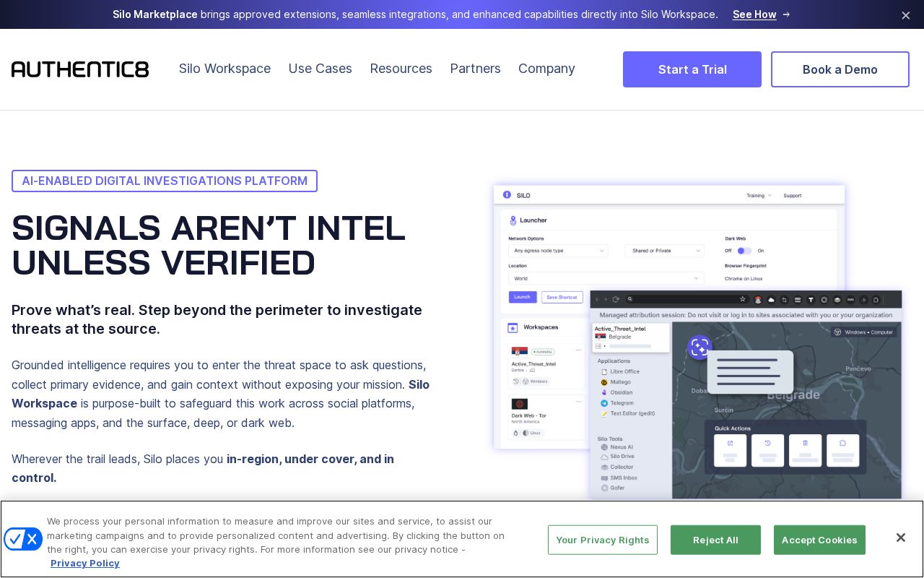Open the Silo Workspace menu
Image resolution: width=924 pixels, height=578 pixels.
pos(225,69)
